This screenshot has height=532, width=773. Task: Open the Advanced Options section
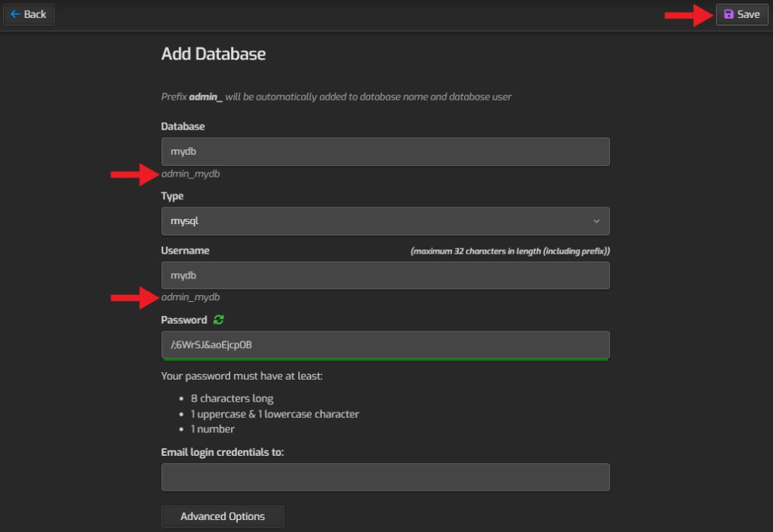pyautogui.click(x=222, y=516)
